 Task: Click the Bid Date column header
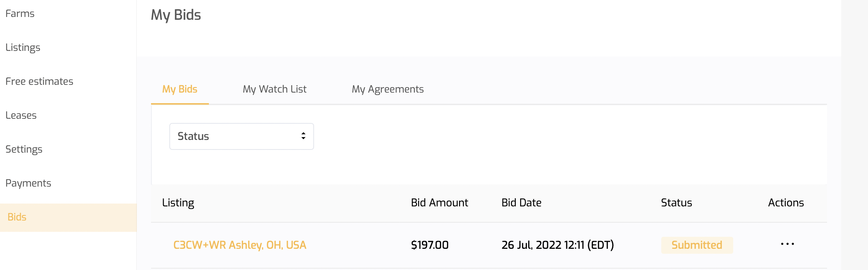(x=521, y=202)
